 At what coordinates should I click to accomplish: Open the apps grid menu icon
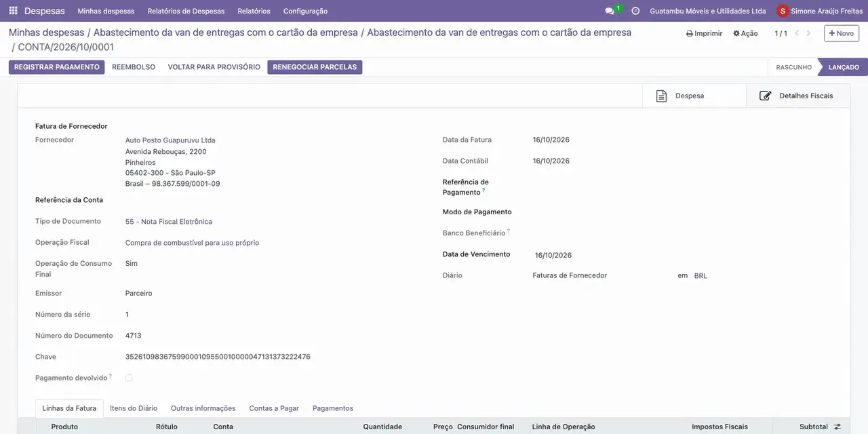pos(13,11)
